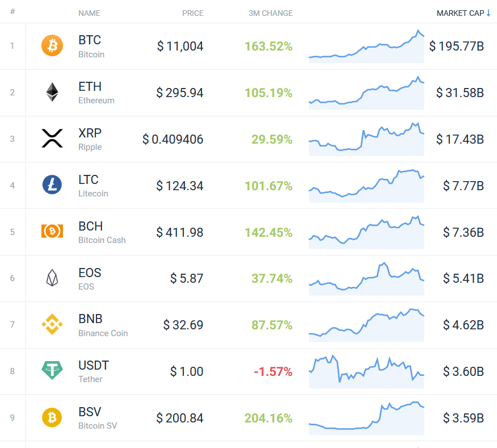Image resolution: width=497 pixels, height=448 pixels.
Task: Sort by Market Cap arrow
Action: 488,13
